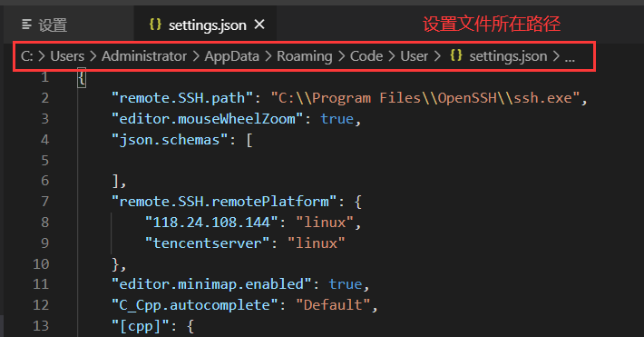Click line number 13 in the gutter

[41, 326]
